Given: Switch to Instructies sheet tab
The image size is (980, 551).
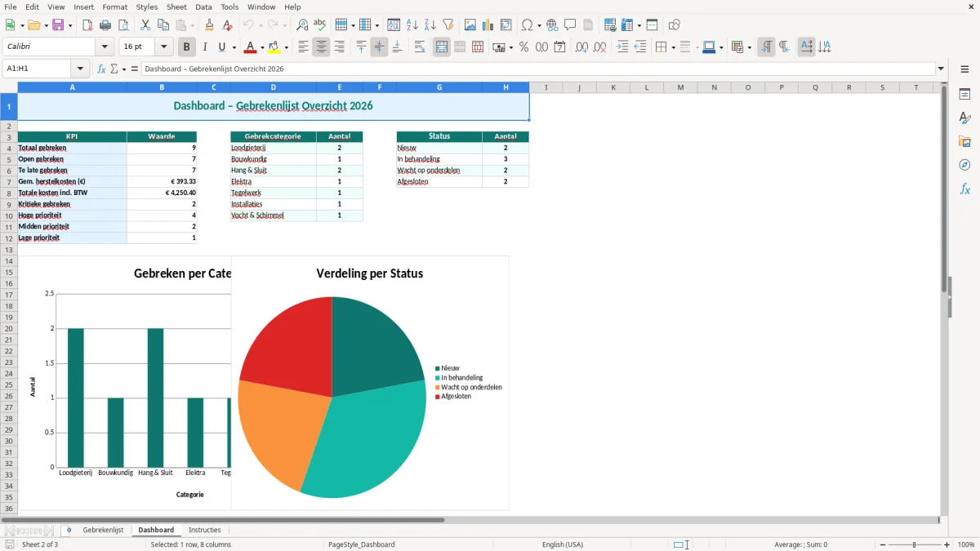Looking at the screenshot, I should click(x=205, y=531).
